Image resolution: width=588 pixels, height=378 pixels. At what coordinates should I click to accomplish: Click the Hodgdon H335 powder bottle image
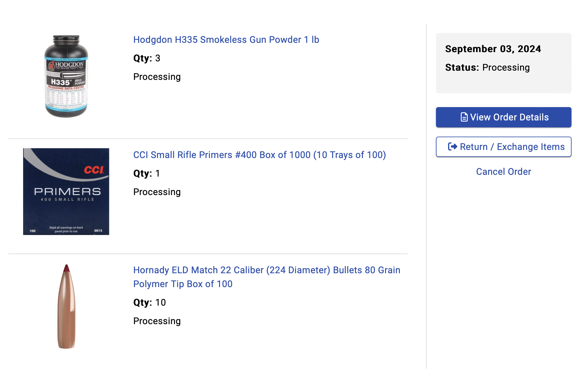click(66, 76)
